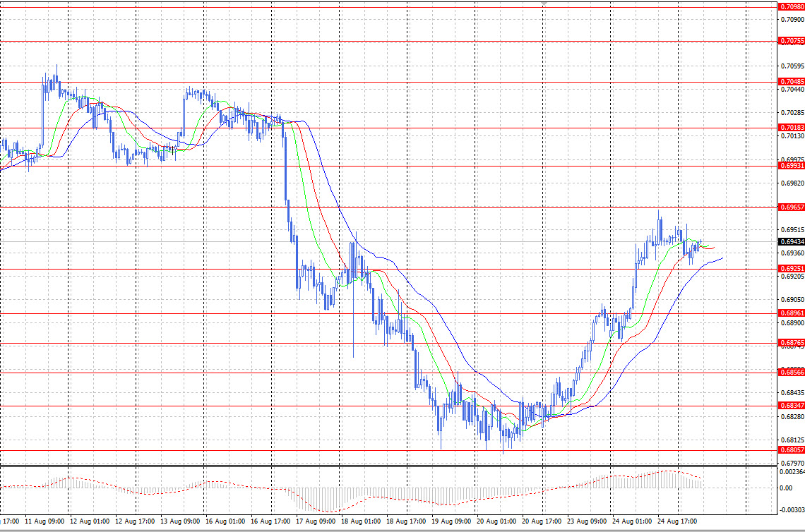Select the 16 Aug 17:00 time label
The height and width of the screenshot is (532, 805).
click(x=270, y=521)
